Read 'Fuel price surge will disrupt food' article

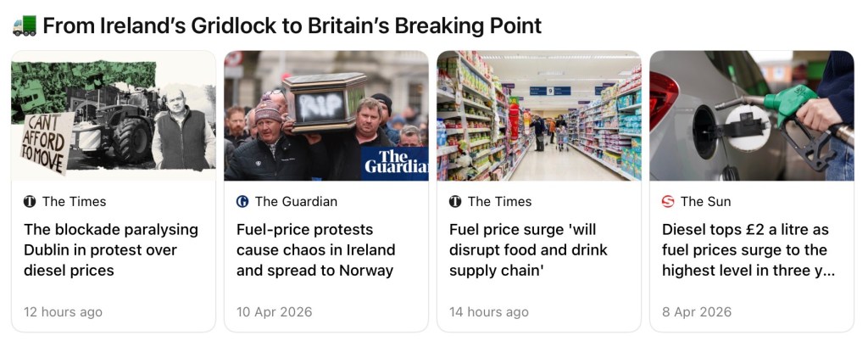click(528, 250)
